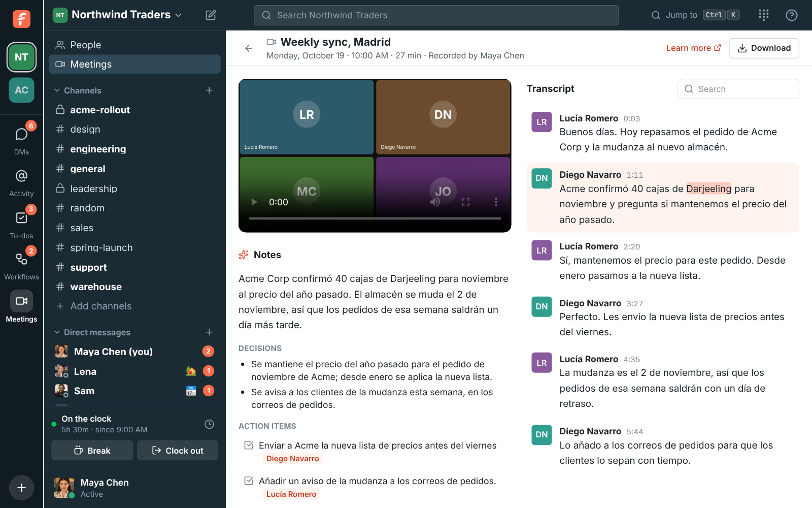Click the Clock out button
The image size is (812, 508).
178,451
